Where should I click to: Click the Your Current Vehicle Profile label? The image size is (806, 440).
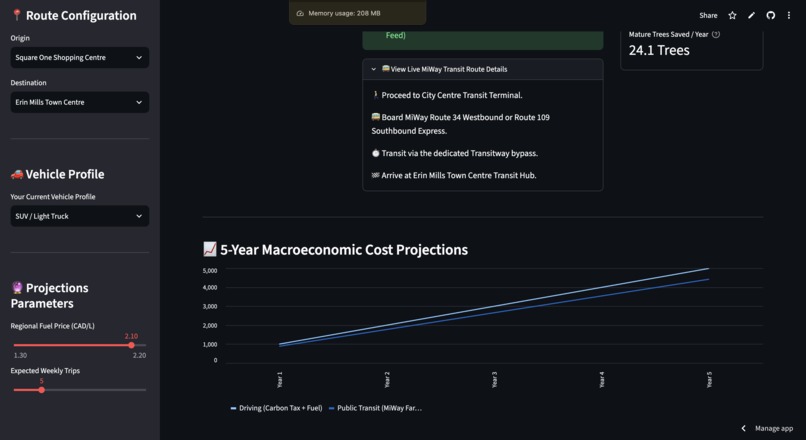53,197
